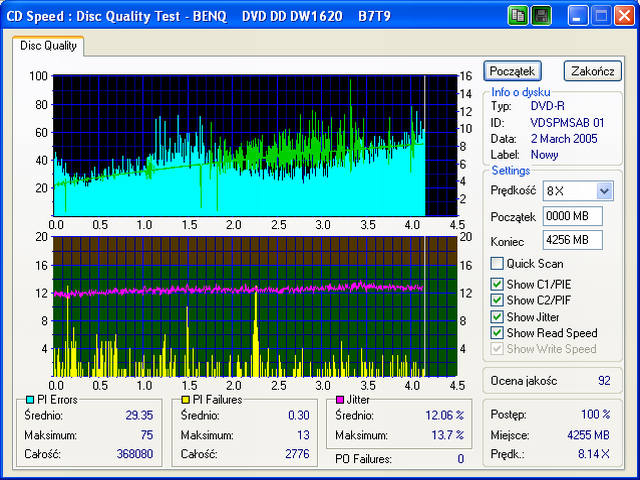Click the Początek start button

coord(512,71)
